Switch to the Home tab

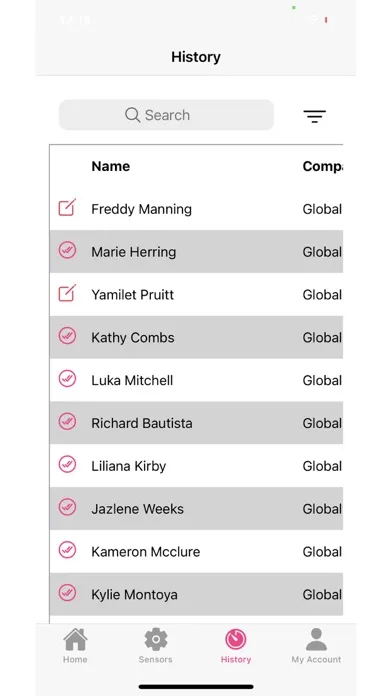pos(75,646)
